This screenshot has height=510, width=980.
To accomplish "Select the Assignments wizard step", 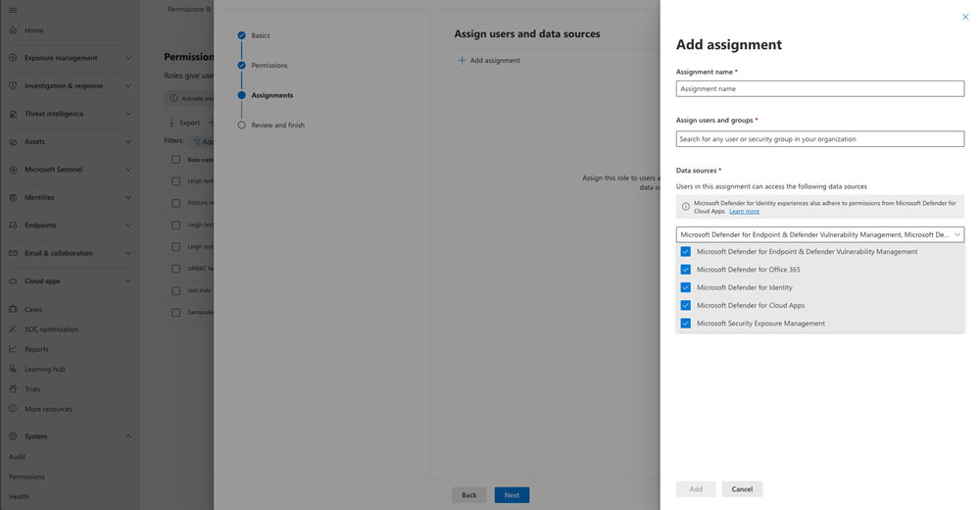I will (x=271, y=95).
